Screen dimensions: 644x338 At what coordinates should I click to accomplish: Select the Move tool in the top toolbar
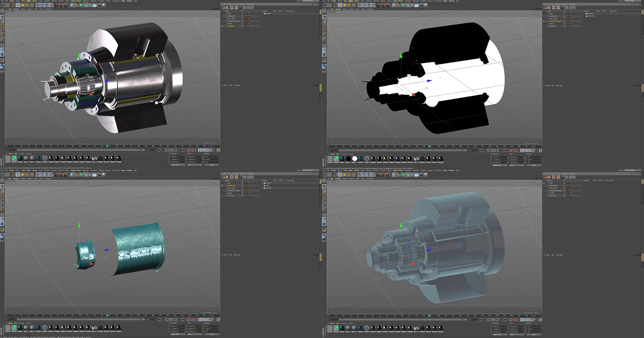pyautogui.click(x=18, y=5)
